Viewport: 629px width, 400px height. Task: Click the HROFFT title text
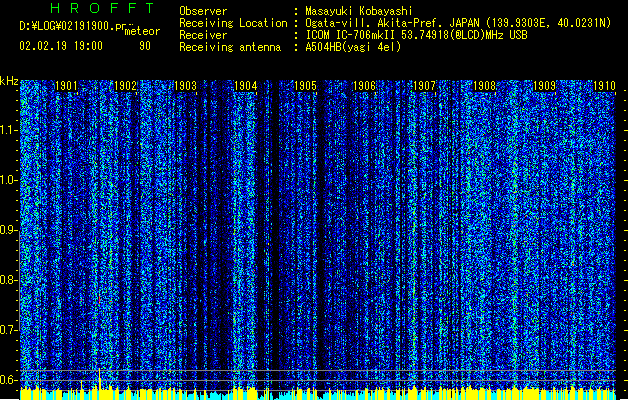click(x=102, y=8)
